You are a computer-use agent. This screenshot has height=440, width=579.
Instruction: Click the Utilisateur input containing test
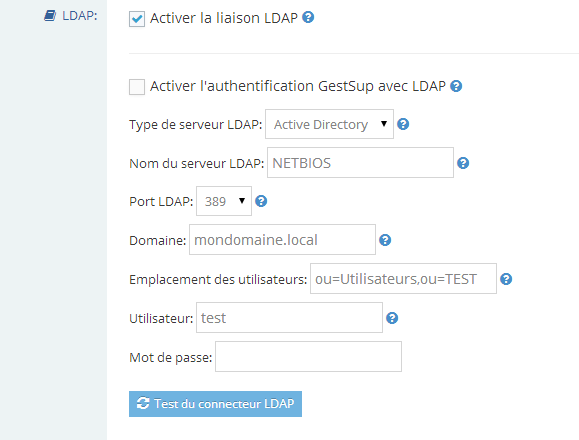pos(290,317)
